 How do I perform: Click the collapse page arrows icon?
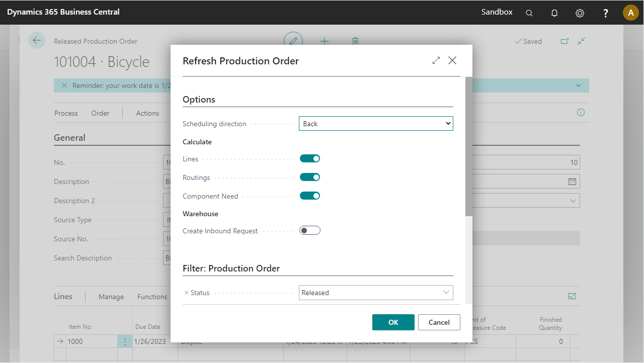click(581, 41)
